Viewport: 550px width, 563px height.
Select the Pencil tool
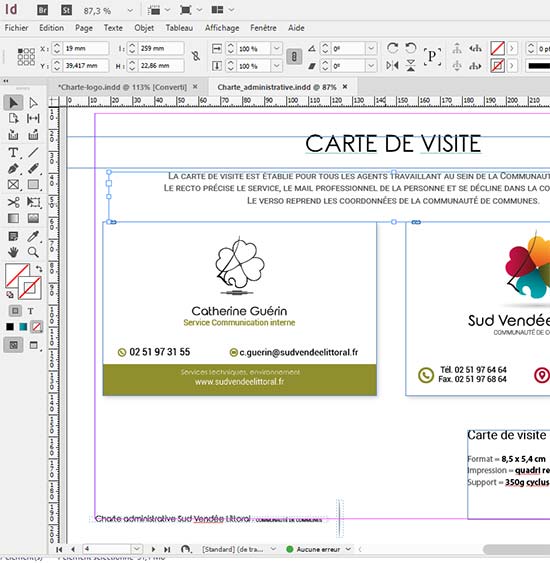[33, 168]
